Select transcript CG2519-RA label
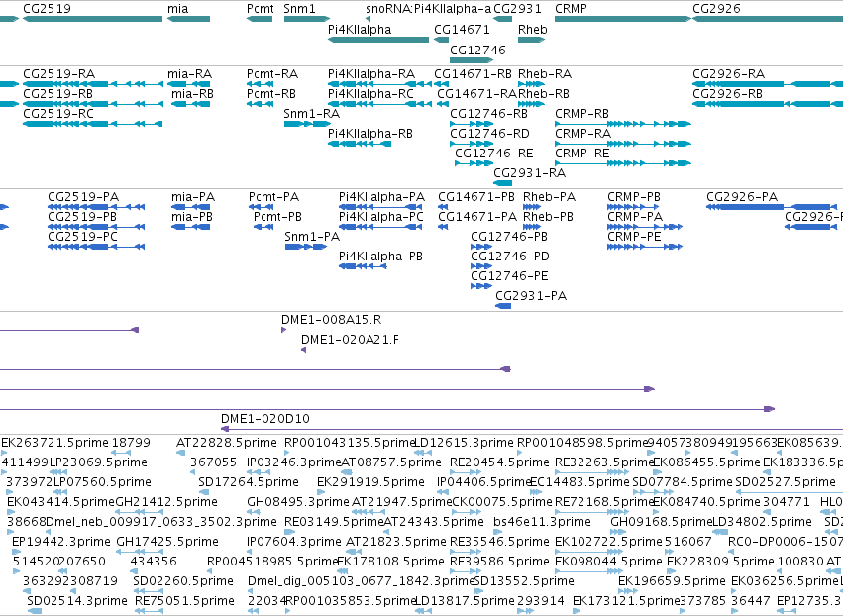This screenshot has height=616, width=843. coord(59,73)
